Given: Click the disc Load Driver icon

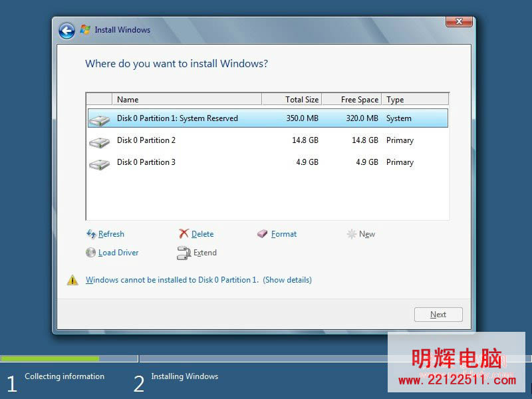Looking at the screenshot, I should 90,253.
